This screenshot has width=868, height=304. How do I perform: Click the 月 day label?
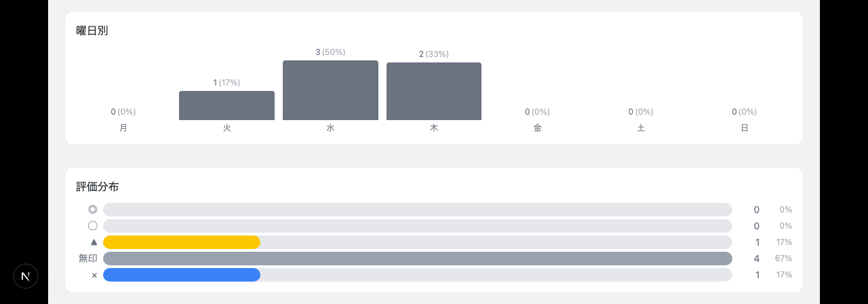point(123,128)
